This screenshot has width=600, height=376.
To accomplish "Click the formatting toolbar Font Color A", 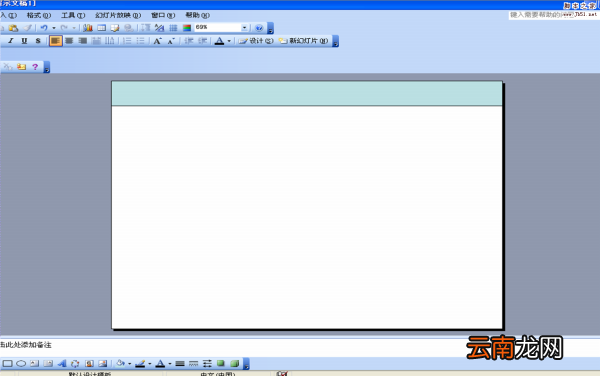I will (x=219, y=41).
